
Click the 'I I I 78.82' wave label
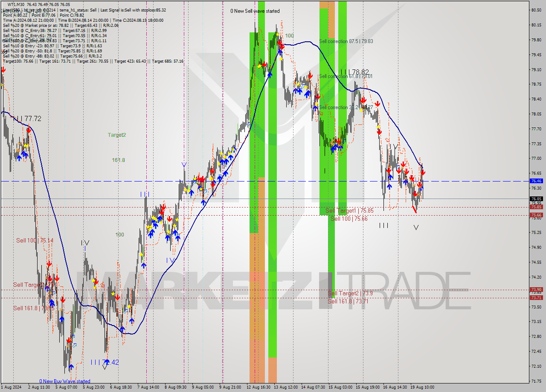[354, 72]
